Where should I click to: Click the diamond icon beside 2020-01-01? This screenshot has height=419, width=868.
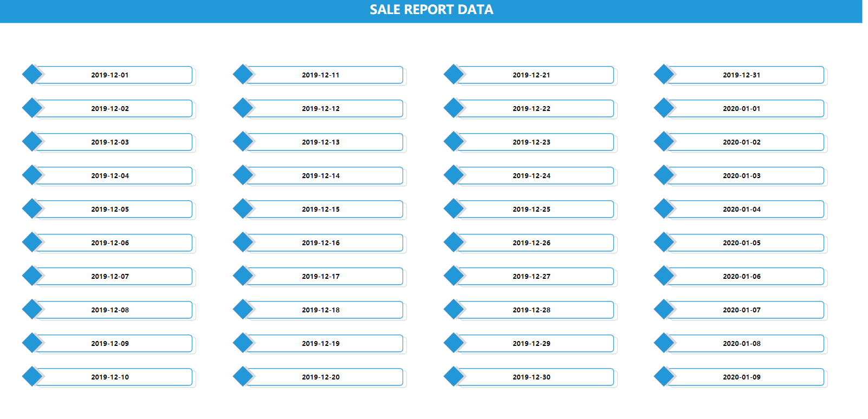tap(664, 108)
